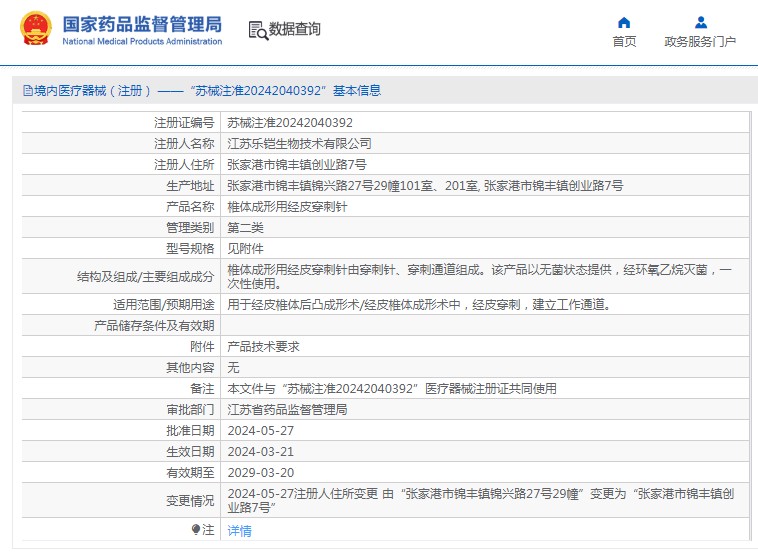Select the 变更情况 change description text
This screenshot has width=758, height=555.
[481, 500]
